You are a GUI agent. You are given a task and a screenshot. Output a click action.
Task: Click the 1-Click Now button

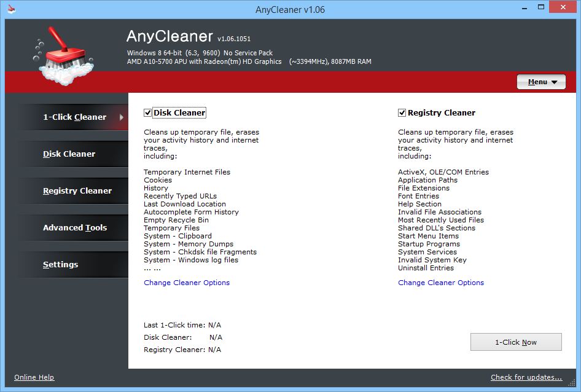(516, 342)
